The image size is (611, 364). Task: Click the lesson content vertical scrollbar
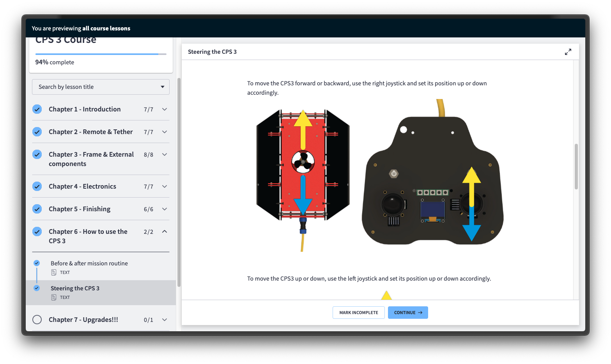pyautogui.click(x=576, y=167)
